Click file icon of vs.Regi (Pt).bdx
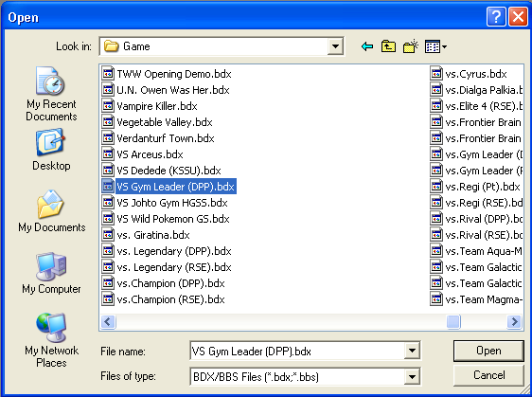Image resolution: width=532 pixels, height=397 pixels. 436,186
